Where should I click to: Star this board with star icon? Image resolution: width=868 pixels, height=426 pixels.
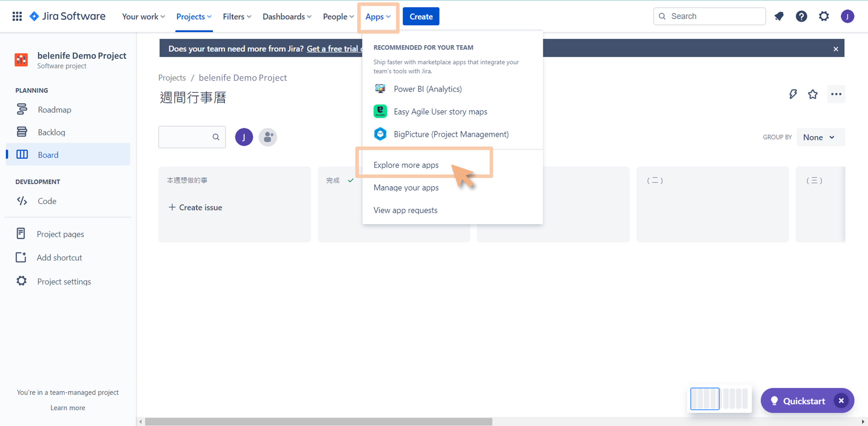tap(813, 94)
